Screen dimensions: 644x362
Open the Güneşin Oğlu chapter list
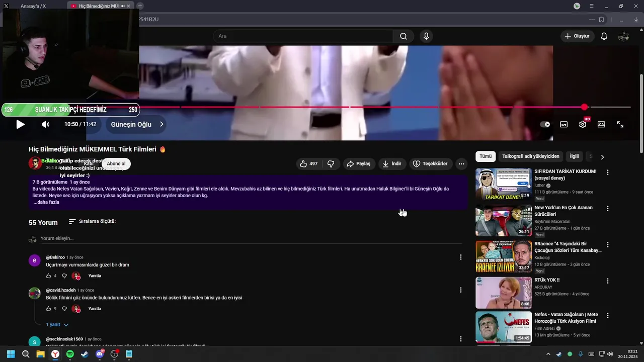point(136,124)
